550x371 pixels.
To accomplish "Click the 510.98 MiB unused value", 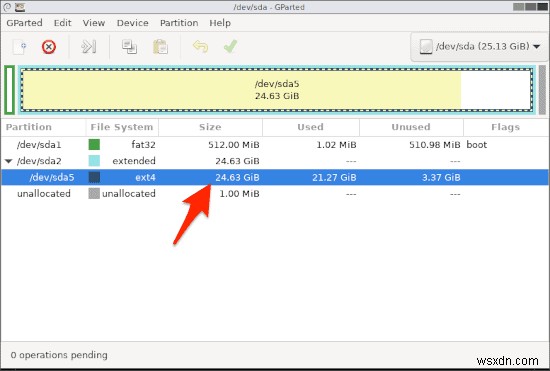I will (435, 144).
